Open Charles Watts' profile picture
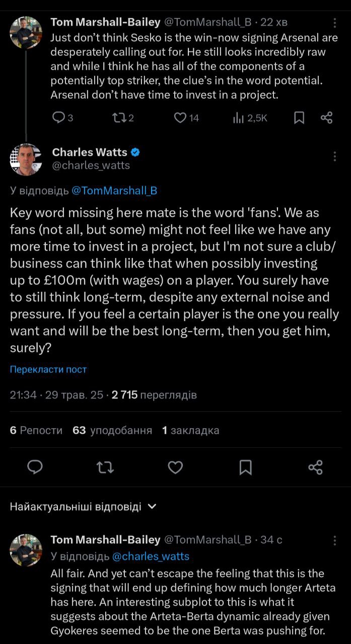The height and width of the screenshot is (644, 351). coord(26,159)
